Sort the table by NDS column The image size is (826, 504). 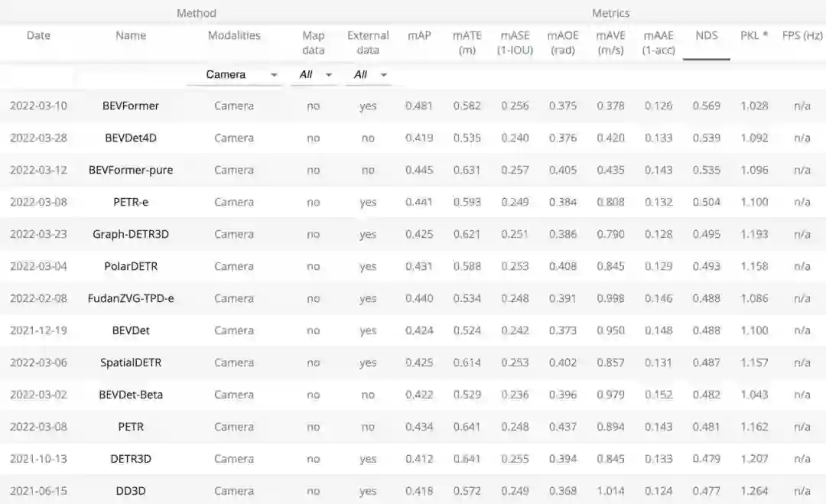point(706,36)
